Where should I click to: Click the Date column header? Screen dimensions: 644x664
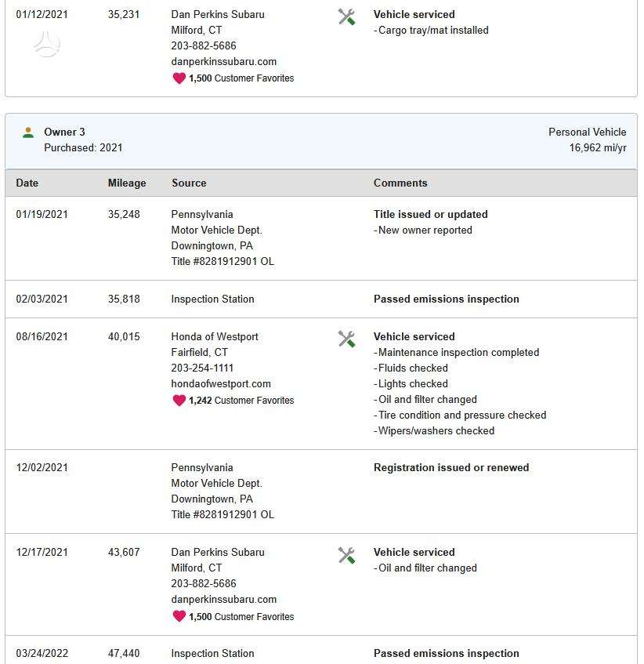(27, 183)
